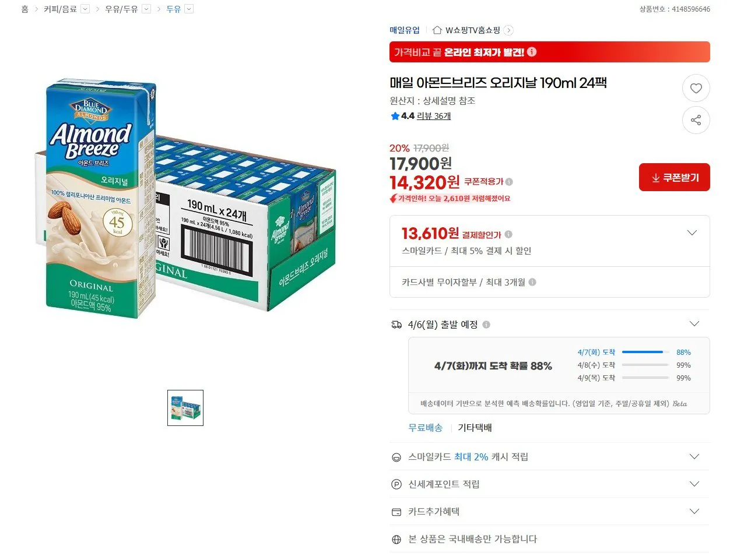Open the share icon
The image size is (737, 560).
(696, 120)
